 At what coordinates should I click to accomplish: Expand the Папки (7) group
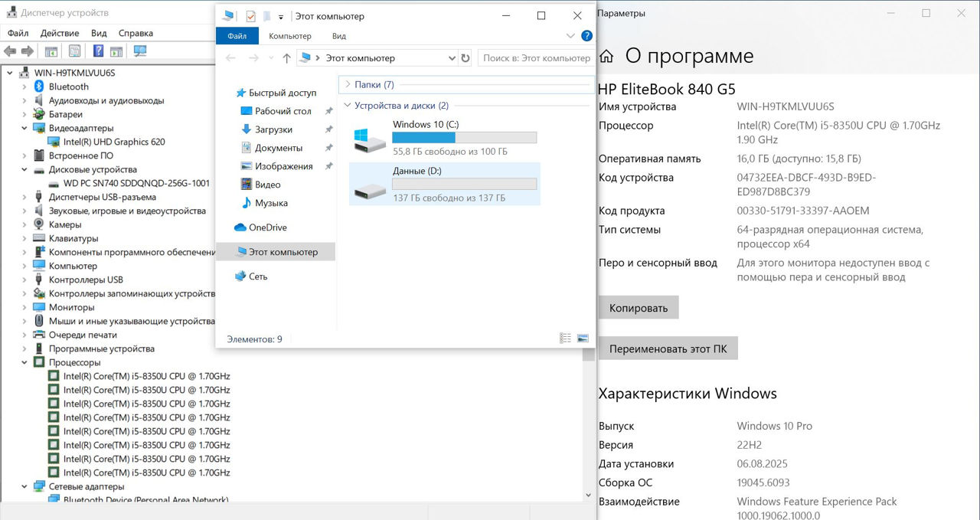(348, 85)
